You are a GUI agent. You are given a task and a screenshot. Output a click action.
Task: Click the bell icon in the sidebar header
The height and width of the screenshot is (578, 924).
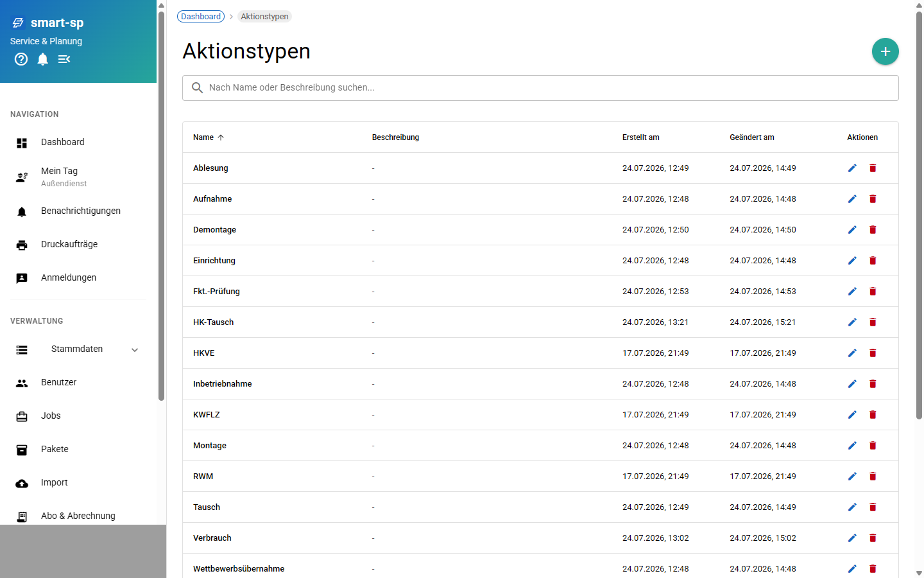[x=43, y=59]
